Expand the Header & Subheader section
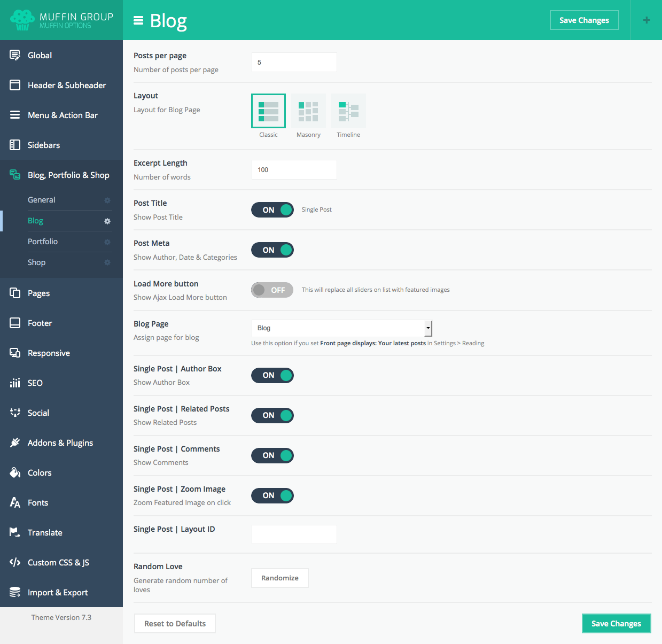662x644 pixels. [67, 86]
